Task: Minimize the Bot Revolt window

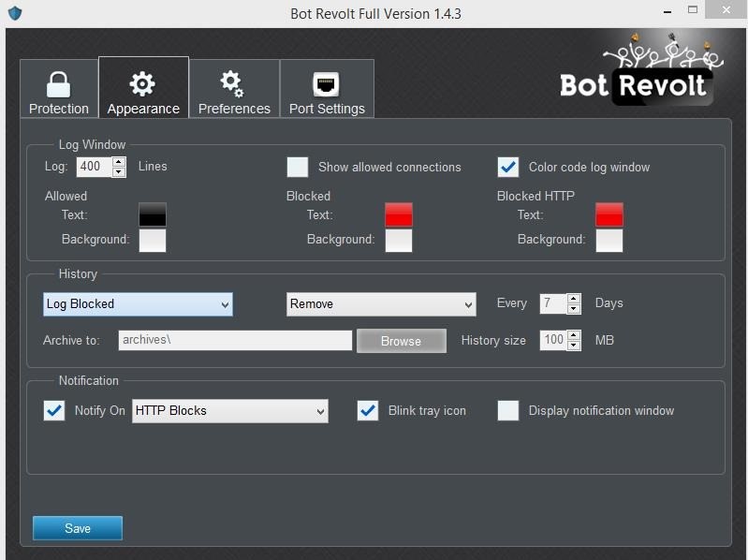Action: point(667,11)
